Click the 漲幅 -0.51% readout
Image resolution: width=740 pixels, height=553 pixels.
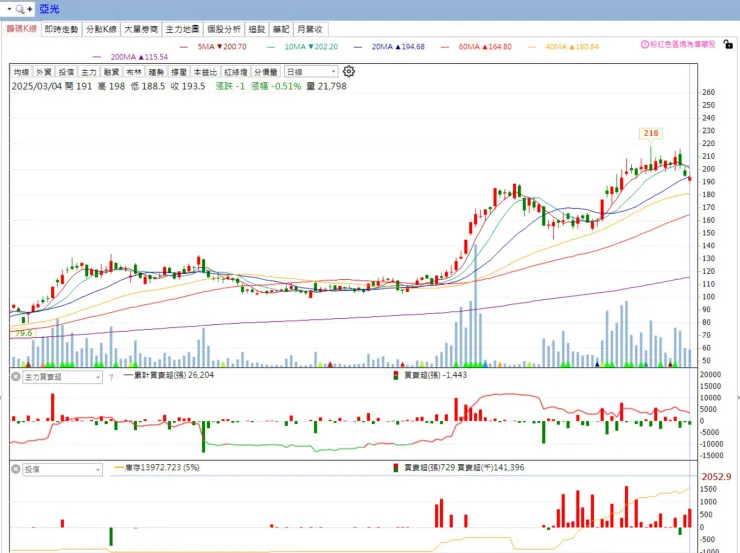[x=276, y=86]
